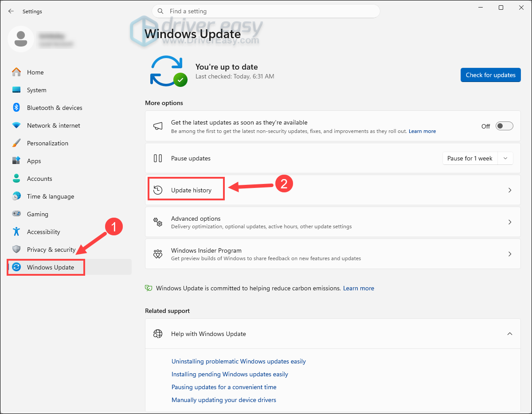Click the Advanced options gears icon

157,222
